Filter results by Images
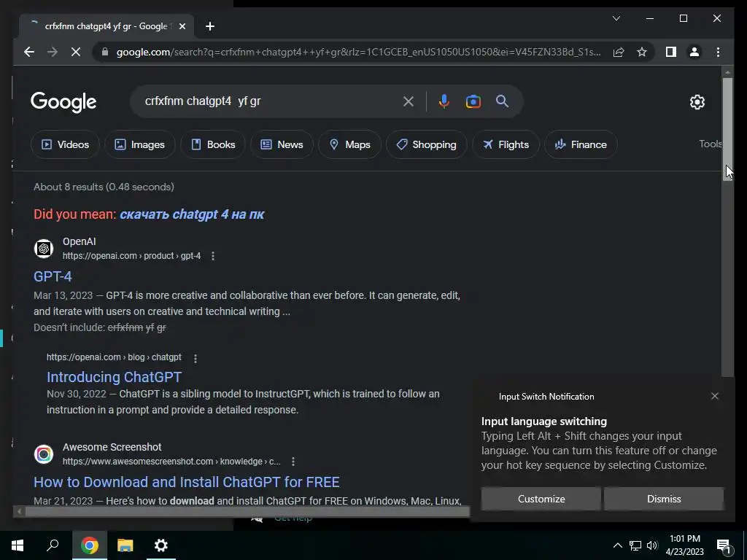 [139, 144]
